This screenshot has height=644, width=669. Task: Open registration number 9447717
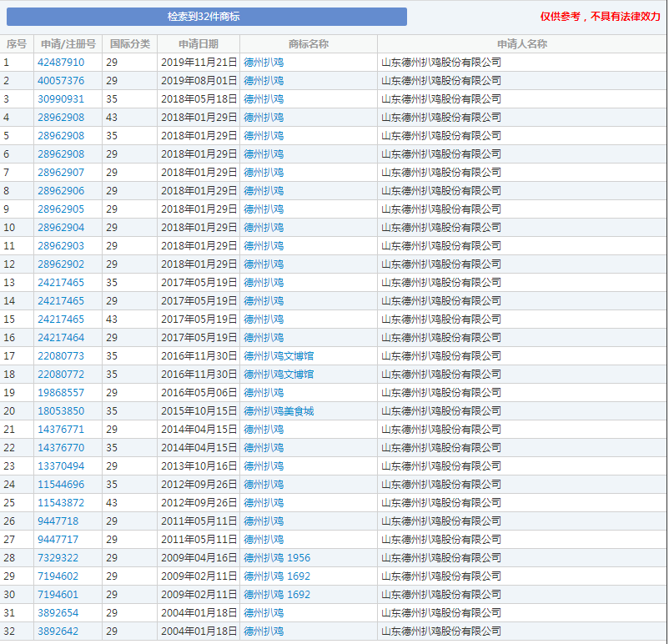pyautogui.click(x=58, y=540)
